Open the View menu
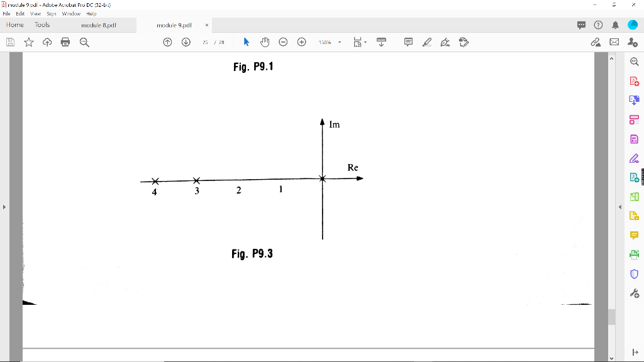The width and height of the screenshot is (644, 362). 35,13
